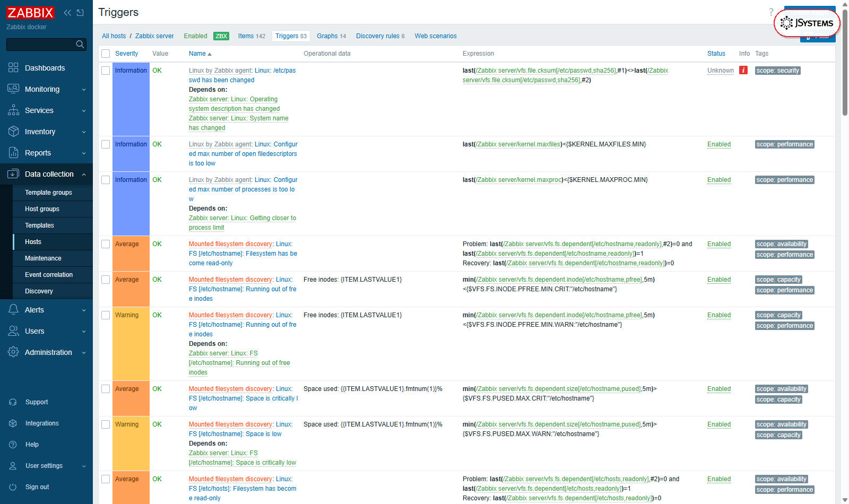Click the Inventory cube icon
This screenshot has width=849, height=504.
pyautogui.click(x=13, y=132)
